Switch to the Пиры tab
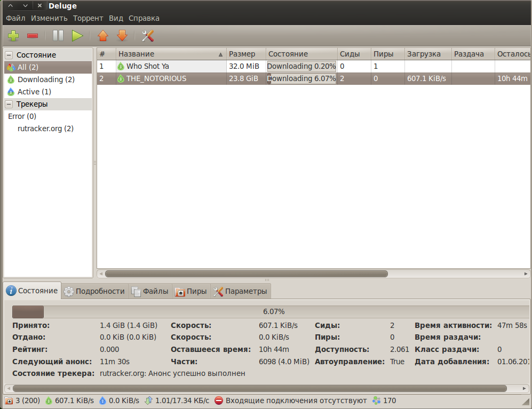 (191, 291)
